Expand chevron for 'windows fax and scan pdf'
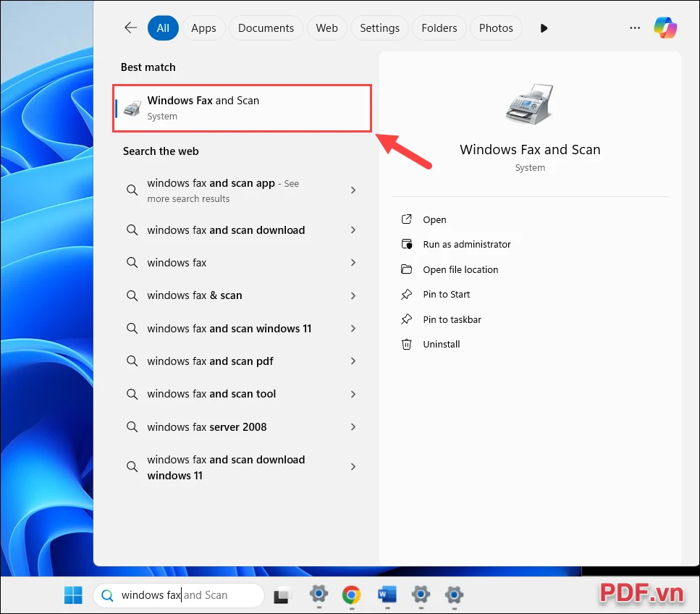The height and width of the screenshot is (614, 700). [x=353, y=361]
